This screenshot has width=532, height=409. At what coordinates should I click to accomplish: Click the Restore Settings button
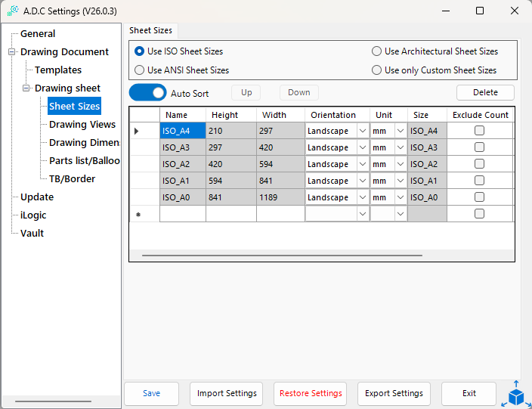(311, 393)
